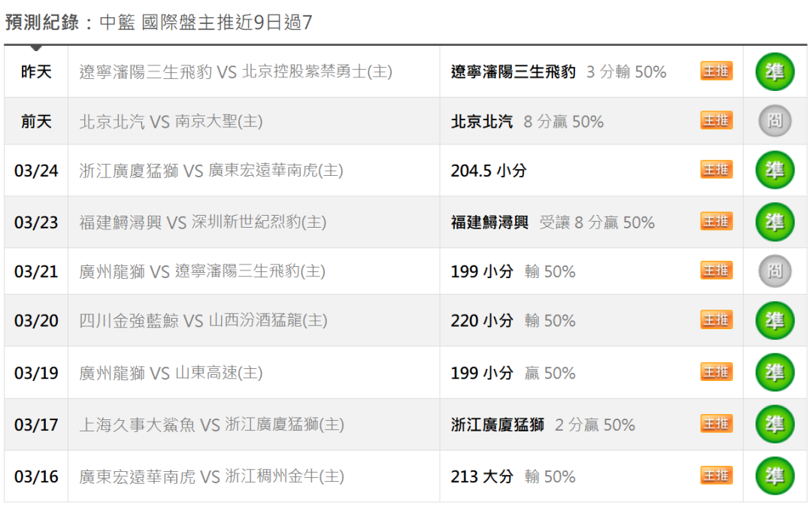Click the green 準 icon for 03/24 row
The width and height of the screenshot is (812, 505).
pyautogui.click(x=774, y=171)
